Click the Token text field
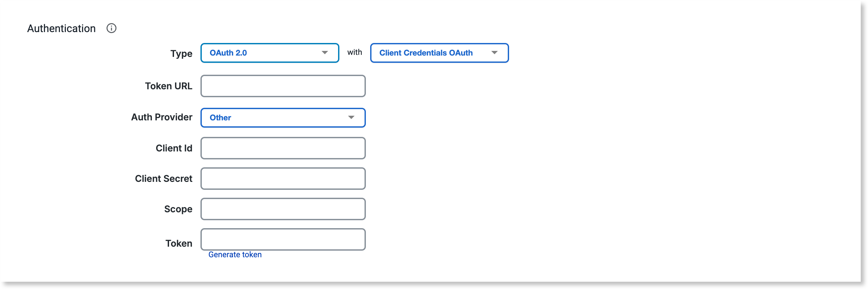Image resolution: width=868 pixels, height=289 pixels. [283, 239]
